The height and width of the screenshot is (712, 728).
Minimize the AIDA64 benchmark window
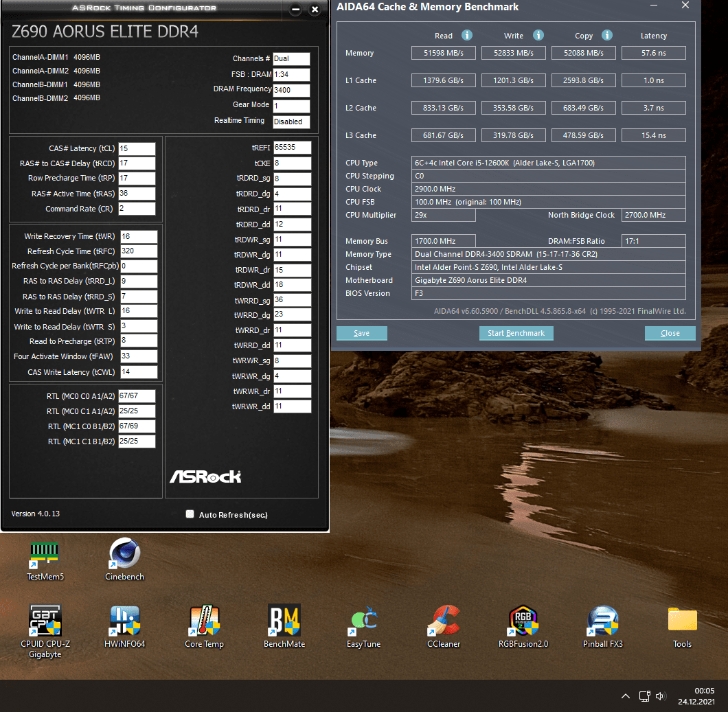coord(654,5)
